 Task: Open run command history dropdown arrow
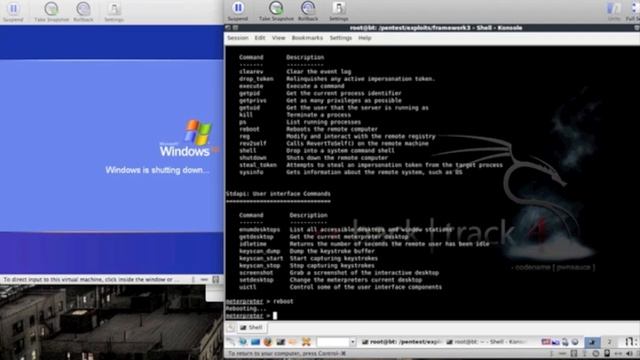click(353, 342)
